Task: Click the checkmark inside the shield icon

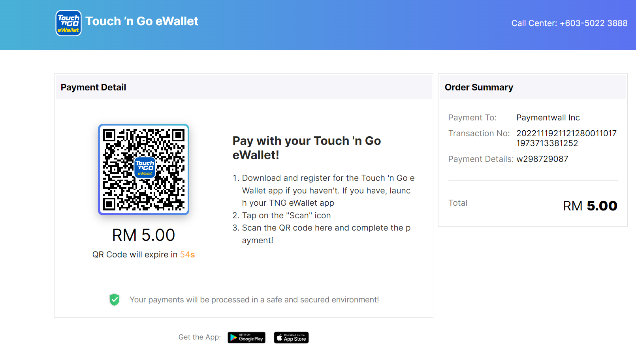Action: (x=114, y=299)
